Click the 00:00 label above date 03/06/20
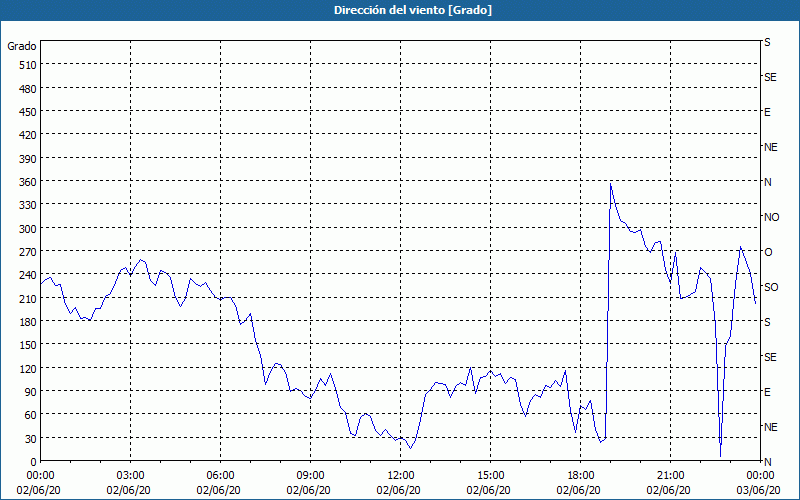Viewport: 800px width, 500px height. pos(761,476)
